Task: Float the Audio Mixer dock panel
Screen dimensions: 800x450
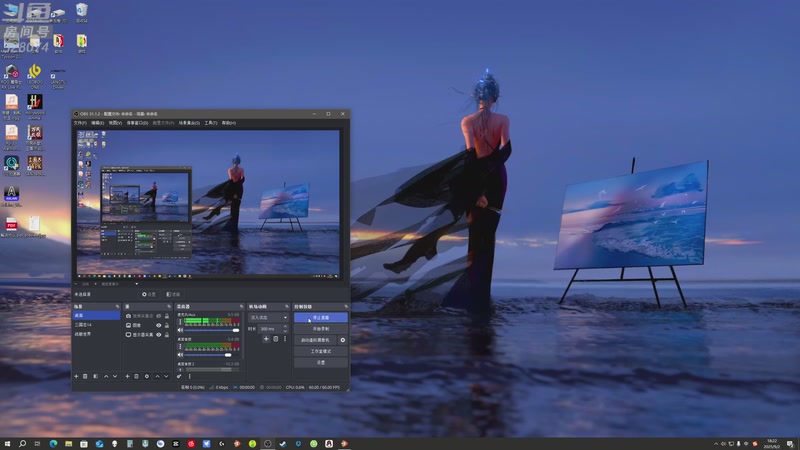Action: [242, 307]
